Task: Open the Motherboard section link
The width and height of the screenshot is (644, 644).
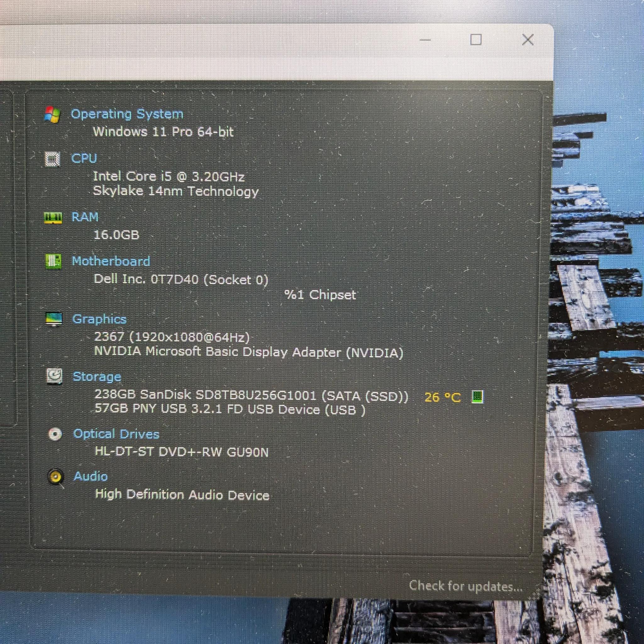Action: click(x=111, y=261)
